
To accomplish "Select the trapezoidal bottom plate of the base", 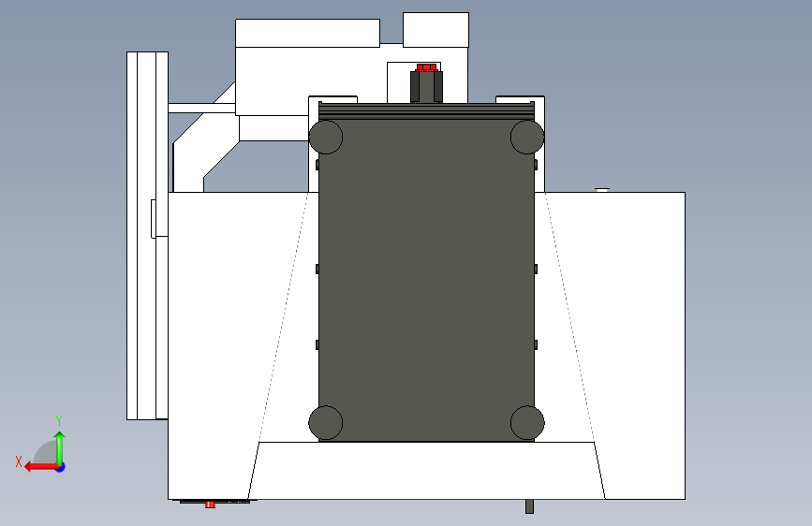I will pos(426,471).
